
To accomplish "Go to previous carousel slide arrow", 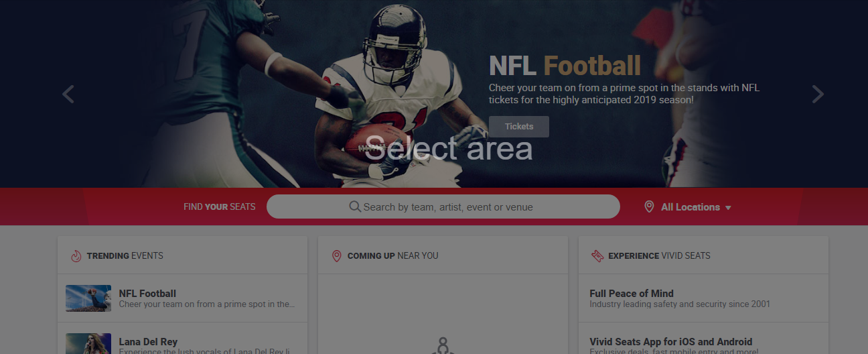I will pyautogui.click(x=68, y=95).
